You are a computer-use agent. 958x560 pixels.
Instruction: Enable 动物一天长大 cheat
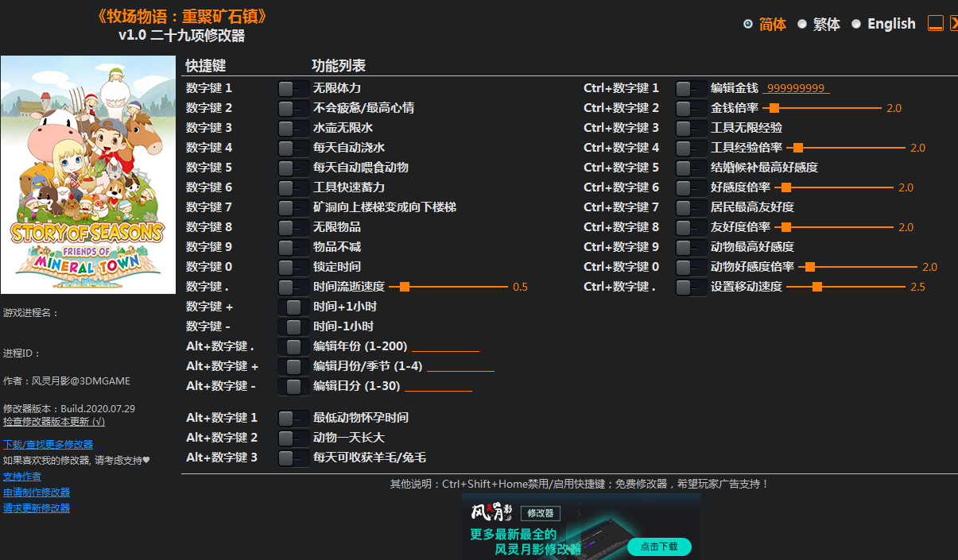pyautogui.click(x=293, y=438)
